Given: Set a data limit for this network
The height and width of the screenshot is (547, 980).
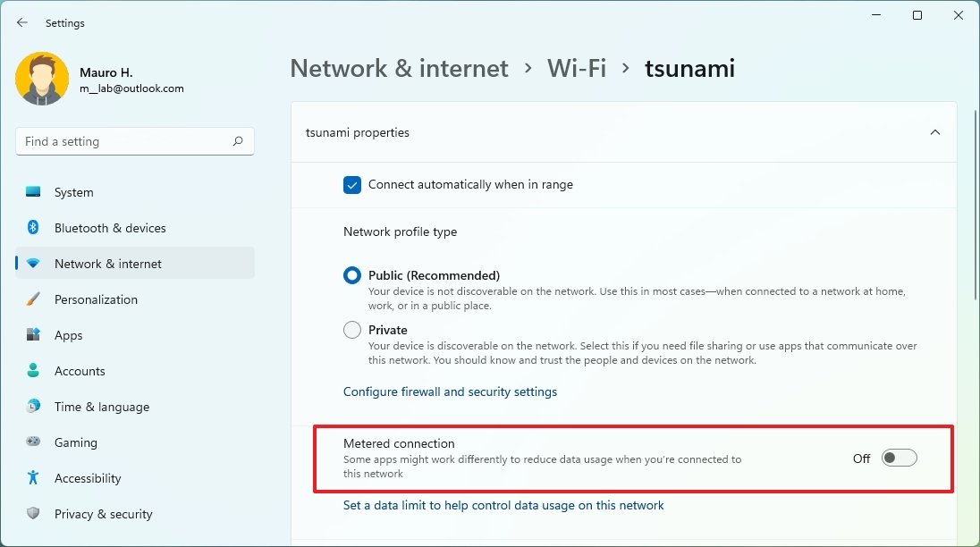Looking at the screenshot, I should (x=503, y=505).
